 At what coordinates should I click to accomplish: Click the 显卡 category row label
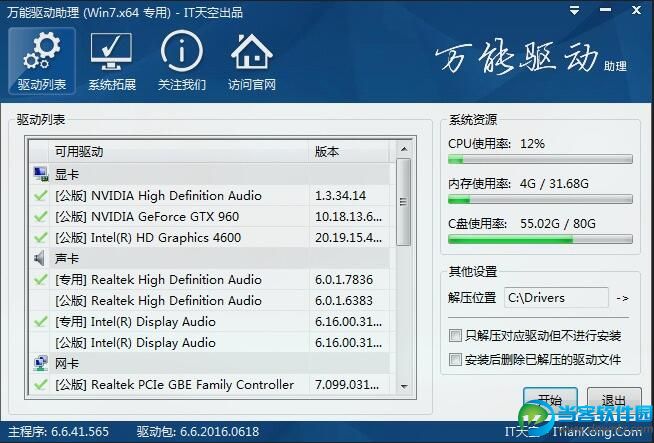pyautogui.click(x=67, y=174)
